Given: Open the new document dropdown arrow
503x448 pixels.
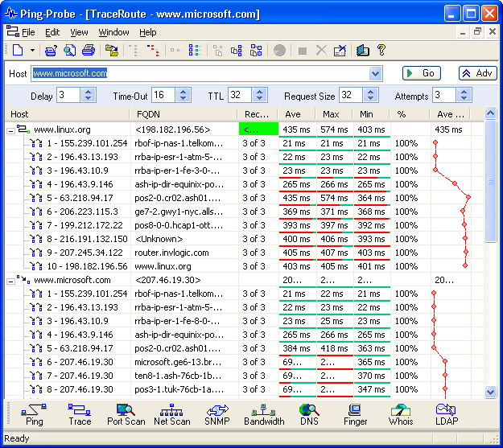Looking at the screenshot, I should [32, 51].
